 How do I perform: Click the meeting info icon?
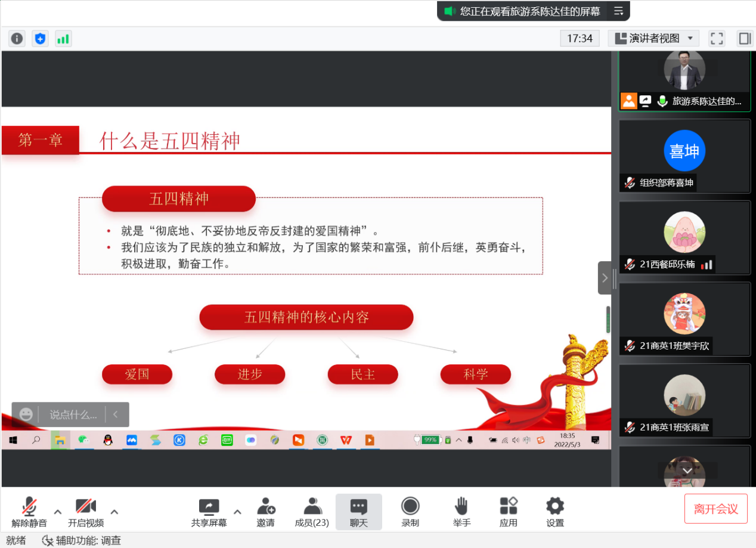(17, 39)
